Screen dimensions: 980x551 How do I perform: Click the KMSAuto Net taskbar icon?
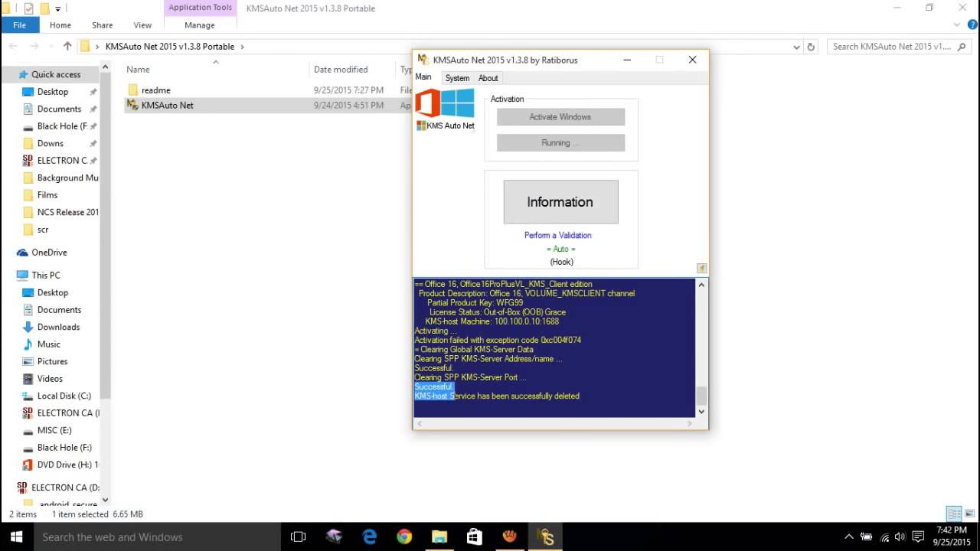[x=545, y=537]
